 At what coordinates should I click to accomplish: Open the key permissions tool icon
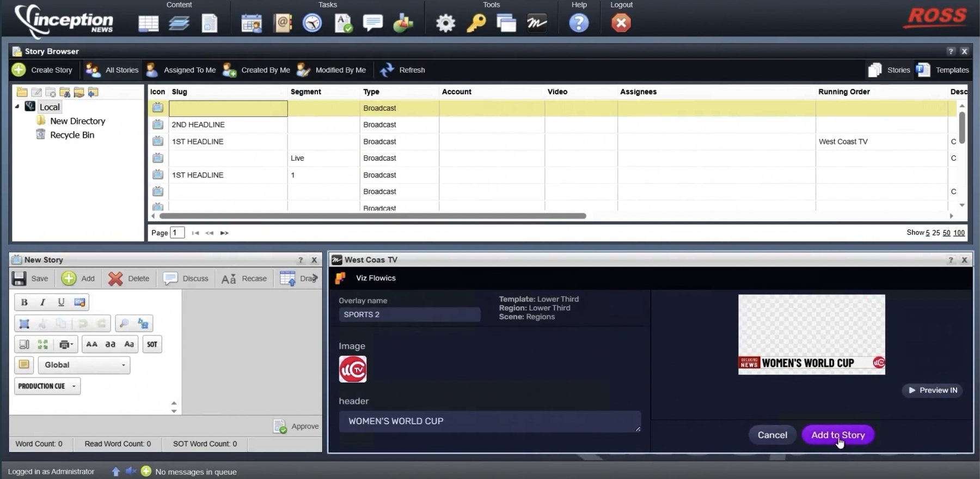476,23
